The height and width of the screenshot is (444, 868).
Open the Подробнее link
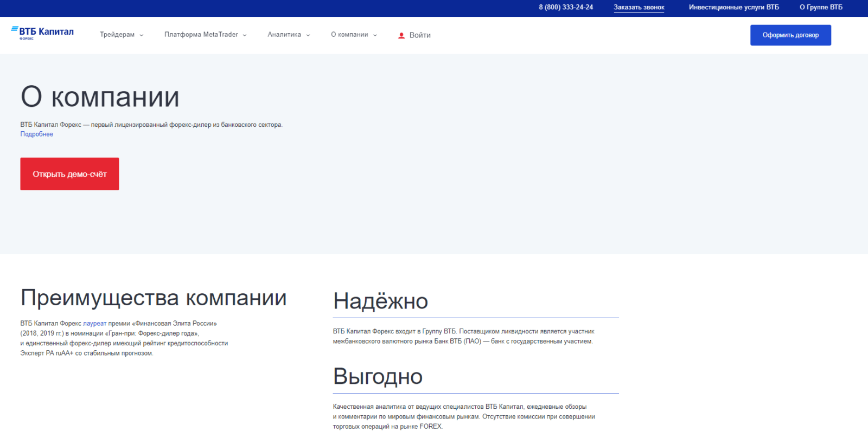(37, 134)
